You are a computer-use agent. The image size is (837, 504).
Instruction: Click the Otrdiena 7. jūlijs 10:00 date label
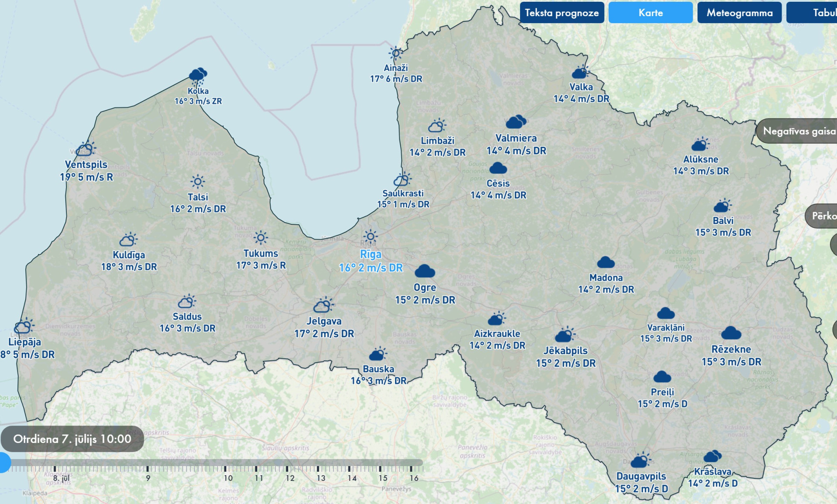coord(72,439)
